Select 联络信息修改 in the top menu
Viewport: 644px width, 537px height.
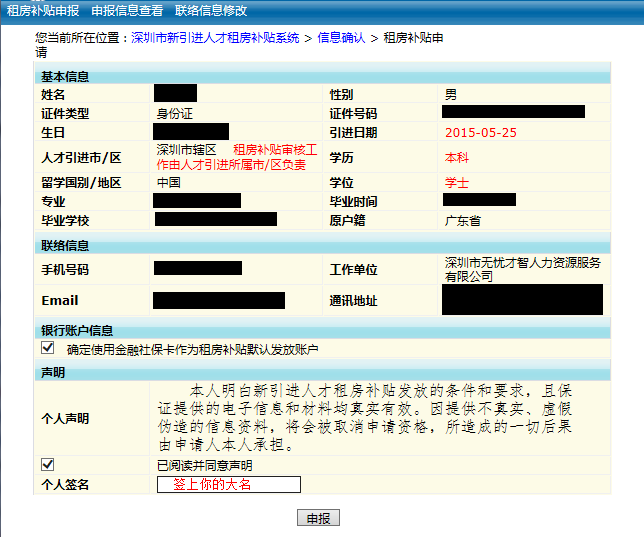coord(211,10)
